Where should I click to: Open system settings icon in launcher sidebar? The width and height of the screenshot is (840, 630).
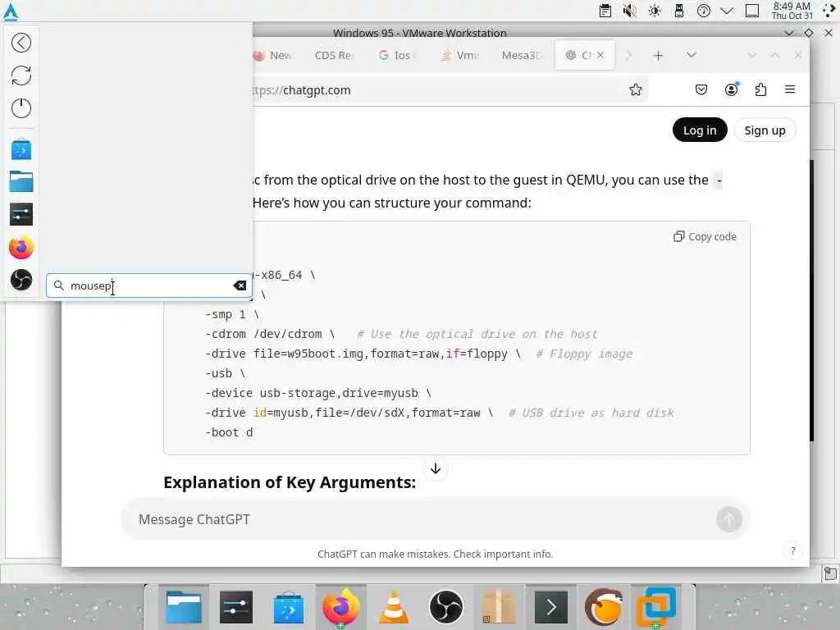pyautogui.click(x=21, y=214)
